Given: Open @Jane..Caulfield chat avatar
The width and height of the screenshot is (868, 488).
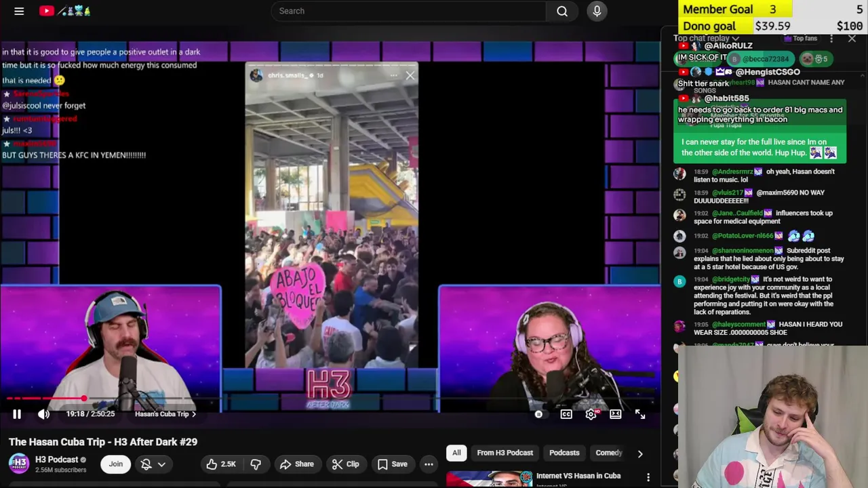Looking at the screenshot, I should 679,215.
